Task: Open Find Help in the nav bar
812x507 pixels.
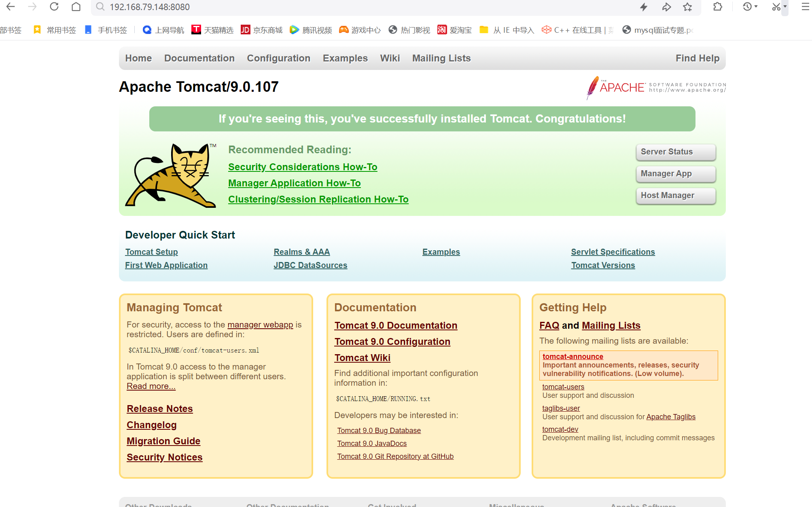Action: [x=698, y=58]
